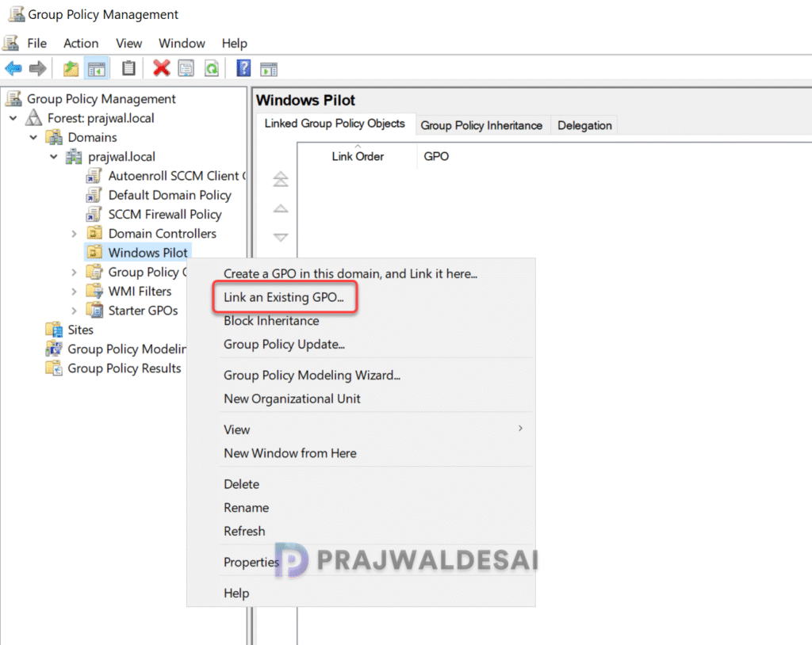
Task: Expand the Group Policy Objects node
Action: pos(74,272)
